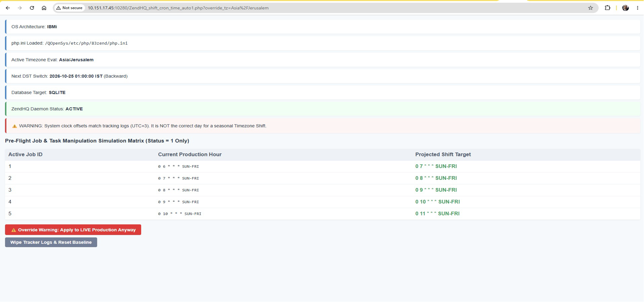The width and height of the screenshot is (644, 302).
Task: Open the browser three-dot menu
Action: [637, 8]
